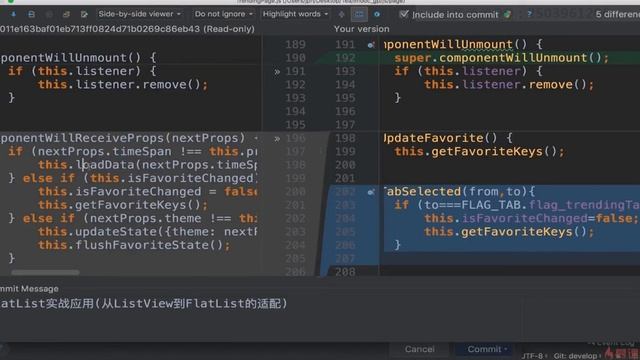
Task: Click this.listener.remove(); in the left read-only pane
Action: tap(123, 84)
